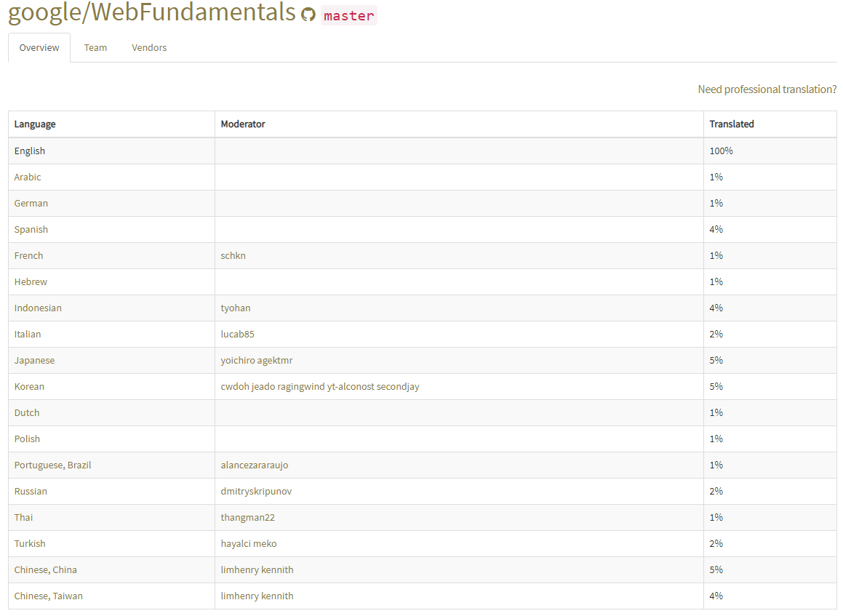Select the Chinese, Taiwan language link

coord(49,596)
